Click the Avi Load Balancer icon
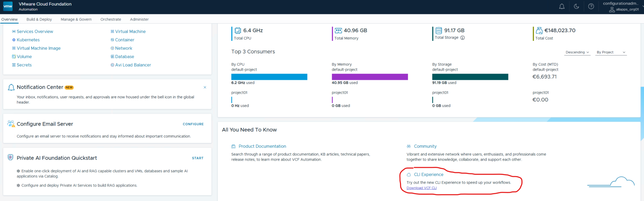The image size is (644, 201). pos(112,65)
